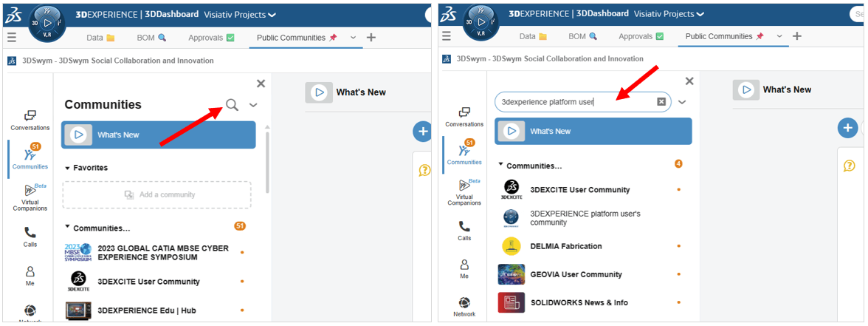This screenshot has height=326, width=868.
Task: Select Communities icon in right screenshot sidebar
Action: coord(464,152)
